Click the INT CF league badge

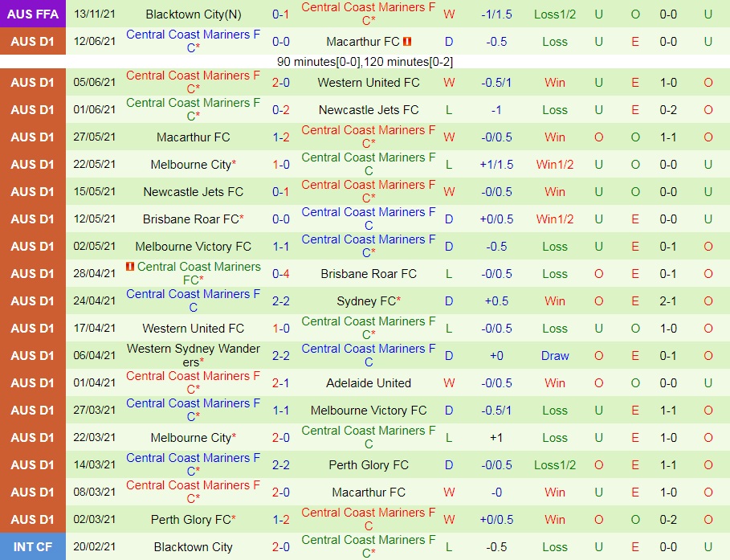pyautogui.click(x=32, y=547)
